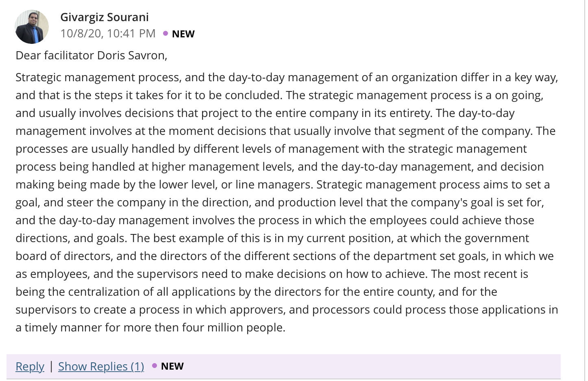Click the line starting 'Strategic management process, and'
588x381 pixels.
click(287, 77)
